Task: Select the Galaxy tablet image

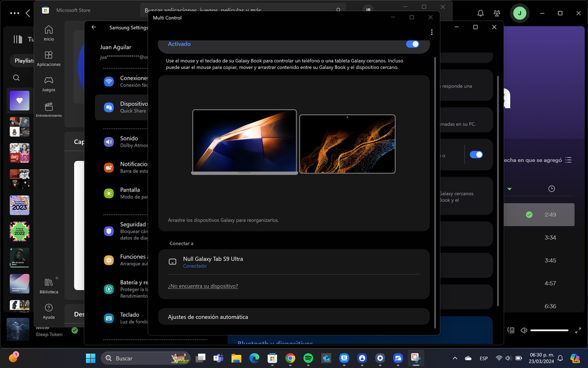Action: [347, 144]
